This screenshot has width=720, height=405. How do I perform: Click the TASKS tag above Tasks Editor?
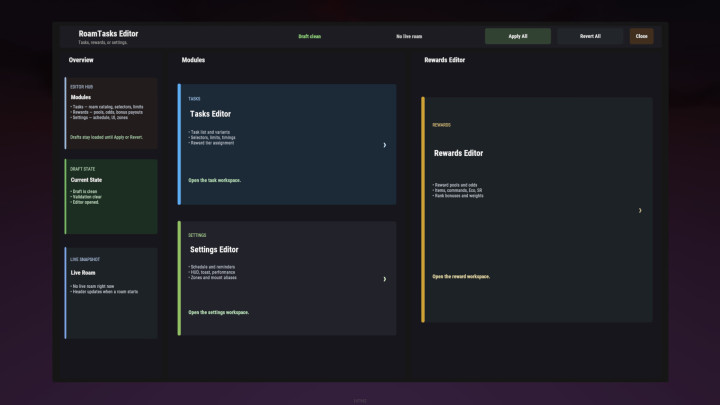point(194,99)
